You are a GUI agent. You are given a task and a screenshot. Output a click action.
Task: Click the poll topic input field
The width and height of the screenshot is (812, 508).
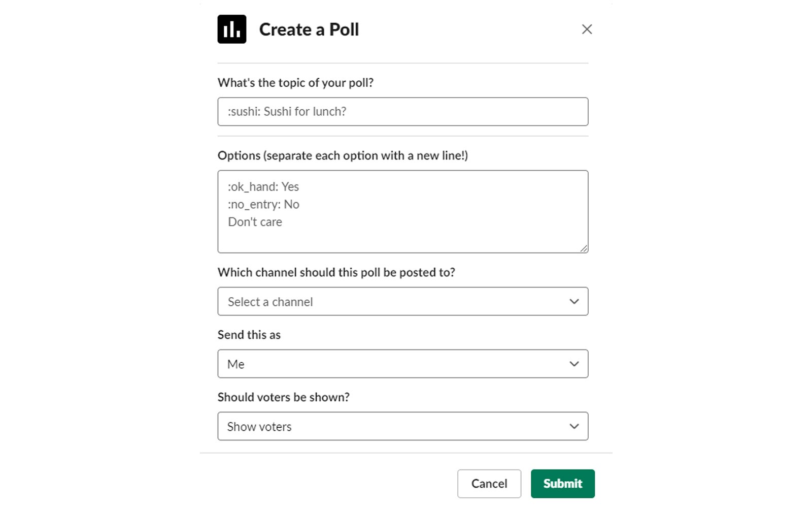tap(402, 111)
